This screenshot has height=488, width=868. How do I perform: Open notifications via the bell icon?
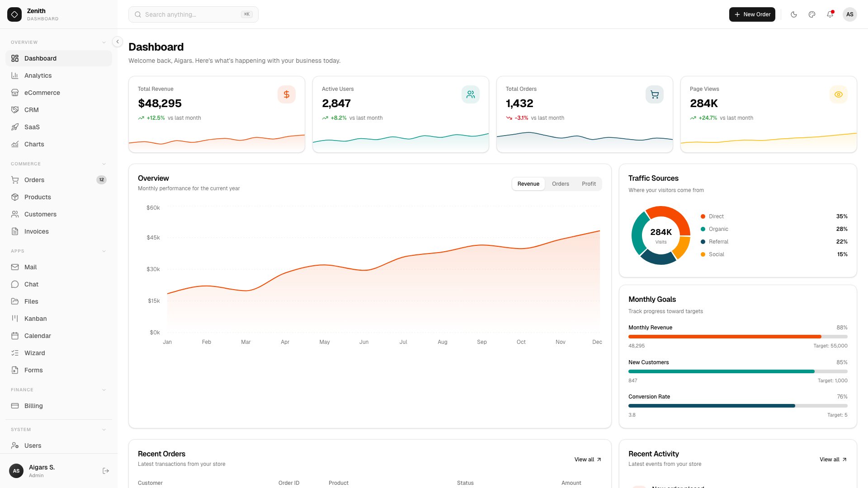830,14
